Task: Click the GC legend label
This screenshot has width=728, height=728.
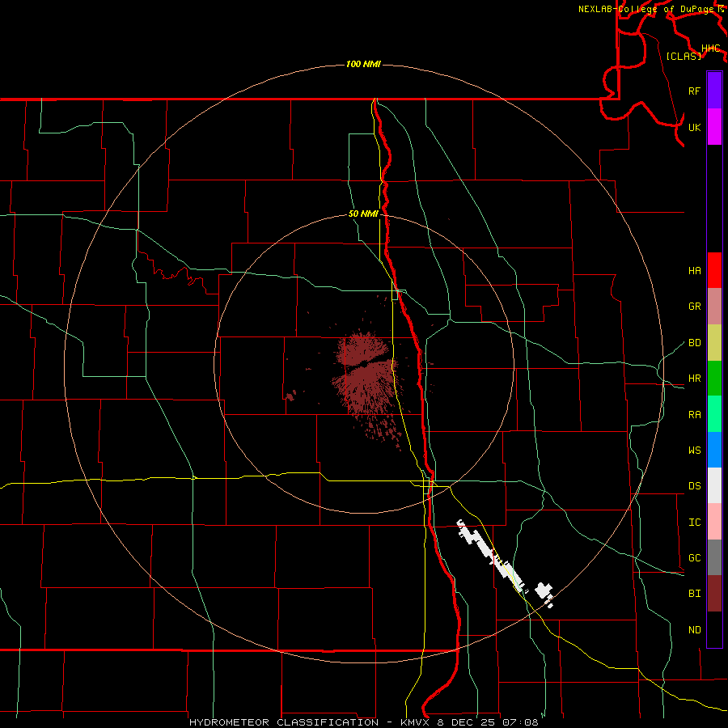Action: (694, 557)
